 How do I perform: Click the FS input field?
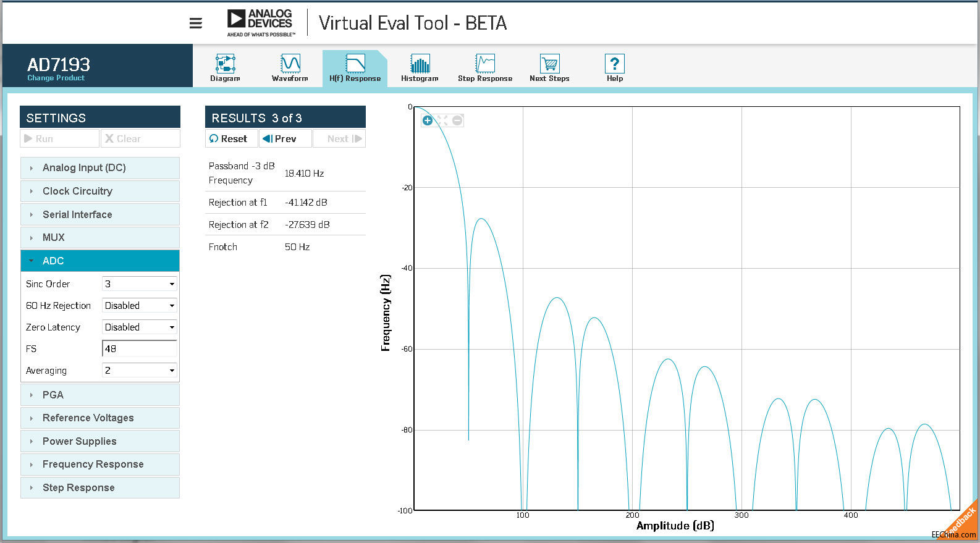[x=140, y=348]
